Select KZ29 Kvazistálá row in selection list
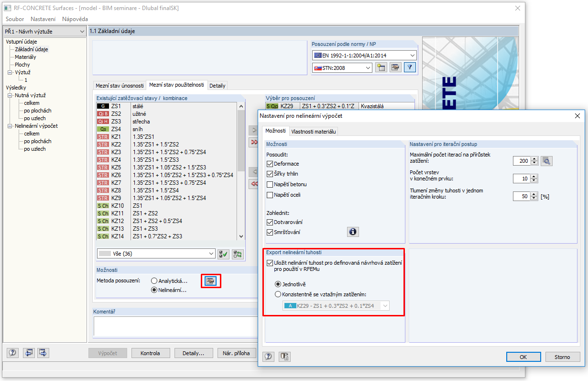This screenshot has width=588, height=381. pos(340,106)
